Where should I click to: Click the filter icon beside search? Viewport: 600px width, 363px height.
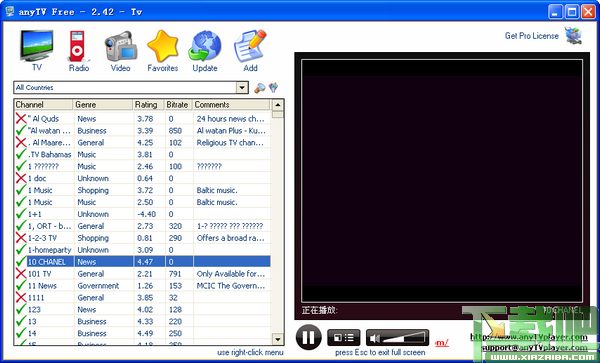click(x=273, y=88)
